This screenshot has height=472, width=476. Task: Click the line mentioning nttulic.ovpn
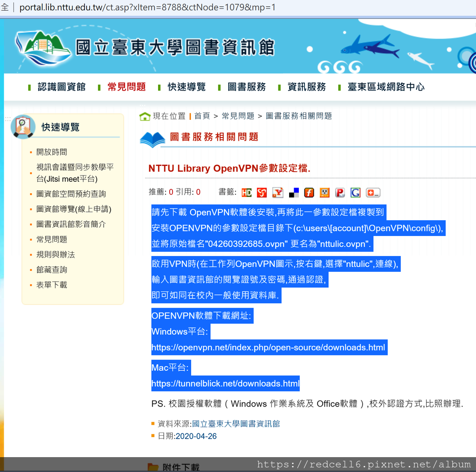(261, 244)
